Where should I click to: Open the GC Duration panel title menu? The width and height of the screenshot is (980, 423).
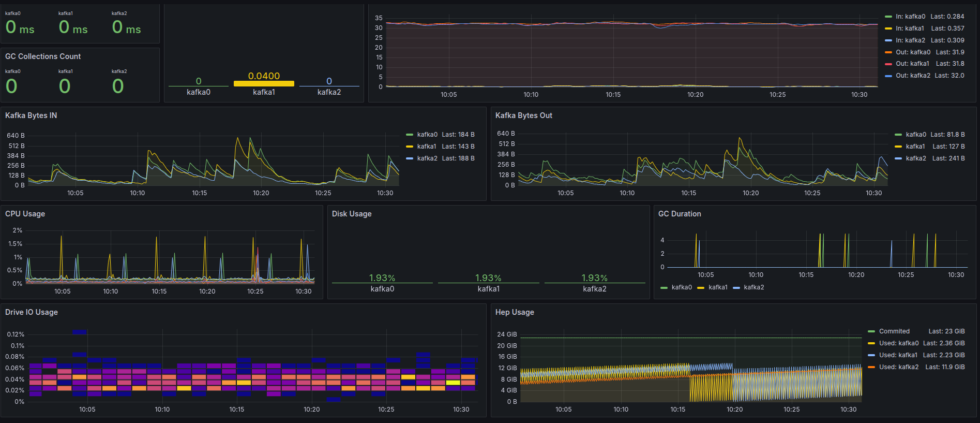pos(680,214)
